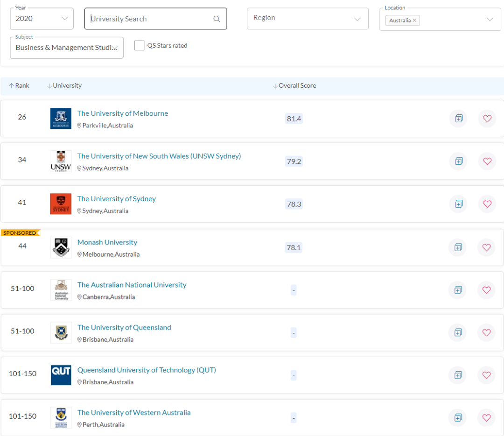Focus the University Search field
This screenshot has width=504, height=436.
pyautogui.click(x=155, y=19)
